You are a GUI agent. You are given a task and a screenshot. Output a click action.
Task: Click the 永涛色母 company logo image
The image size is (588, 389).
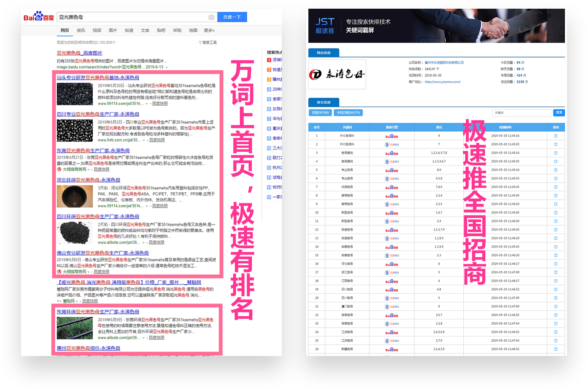pos(337,74)
